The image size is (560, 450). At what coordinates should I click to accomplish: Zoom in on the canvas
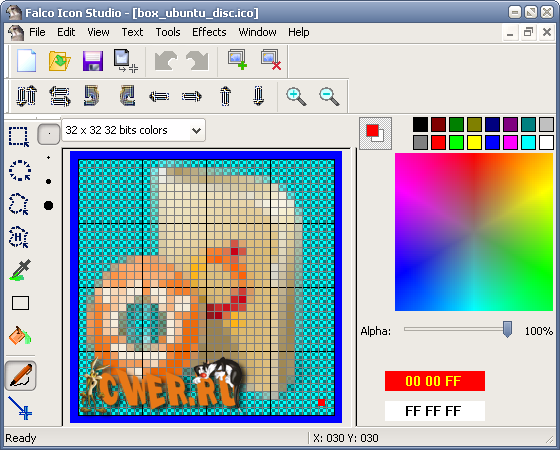[x=296, y=96]
